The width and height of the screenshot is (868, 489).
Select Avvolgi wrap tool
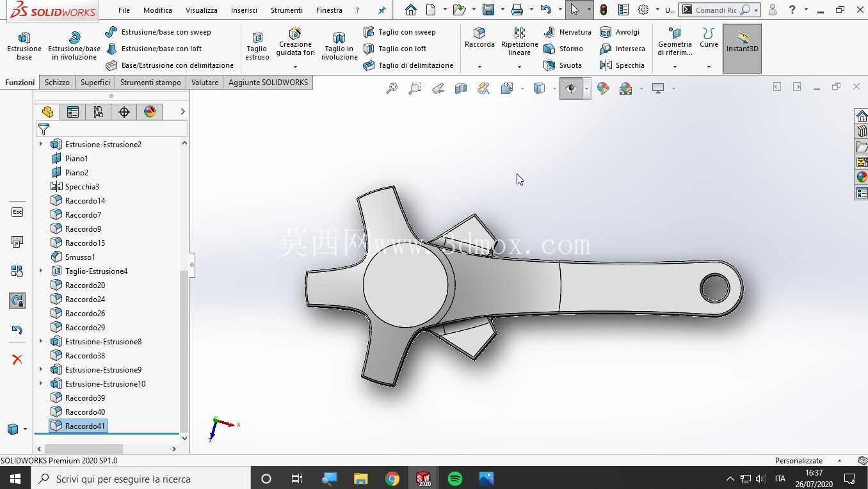tap(619, 32)
